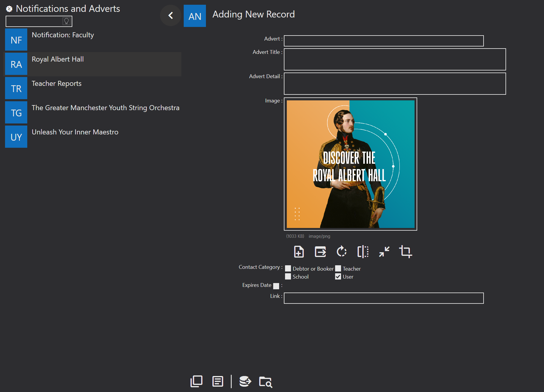
Task: Select the RA blue tile
Action: [16, 64]
